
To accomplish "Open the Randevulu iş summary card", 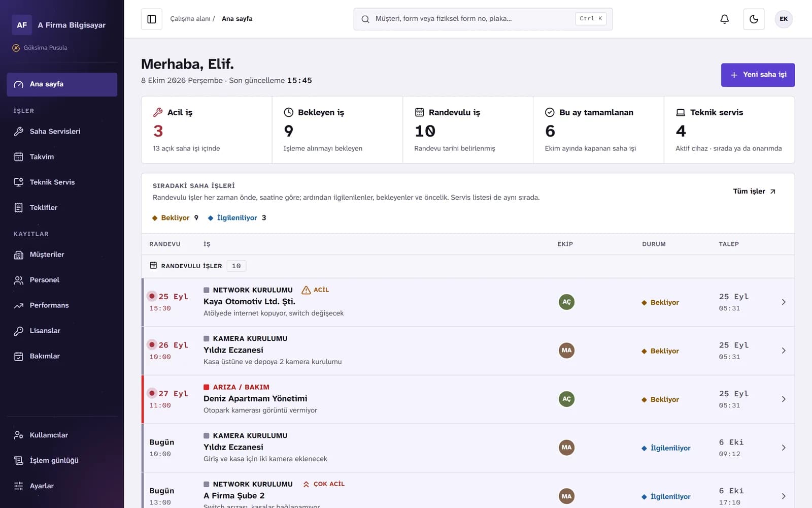I will click(468, 130).
